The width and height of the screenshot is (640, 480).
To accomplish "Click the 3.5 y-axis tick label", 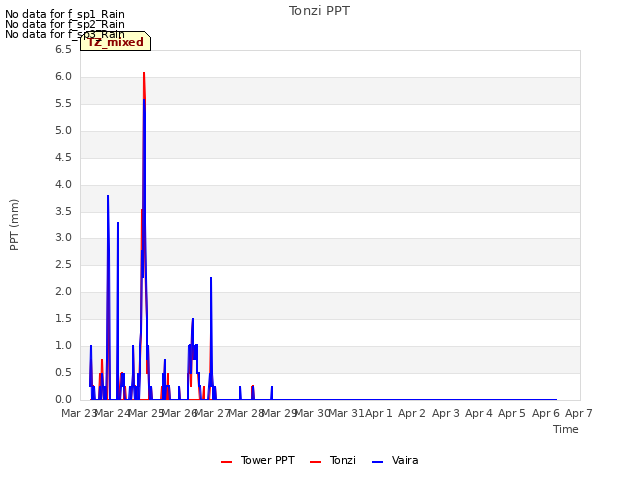I will [63, 211].
